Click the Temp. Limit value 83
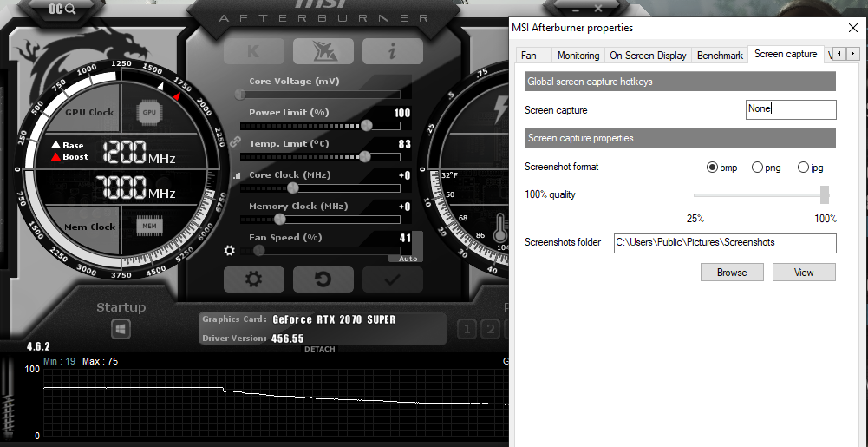The width and height of the screenshot is (868, 447). tap(405, 144)
